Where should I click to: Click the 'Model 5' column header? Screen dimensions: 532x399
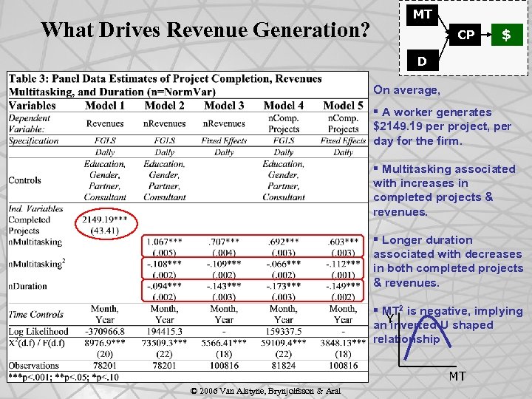click(344, 106)
